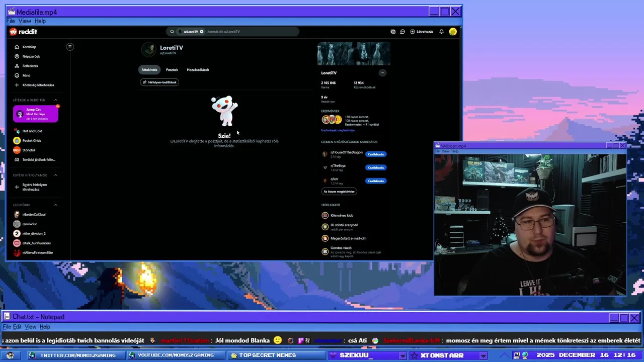Join r/lotr with Csatlakozás
The height and width of the screenshot is (362, 644).
click(376, 181)
